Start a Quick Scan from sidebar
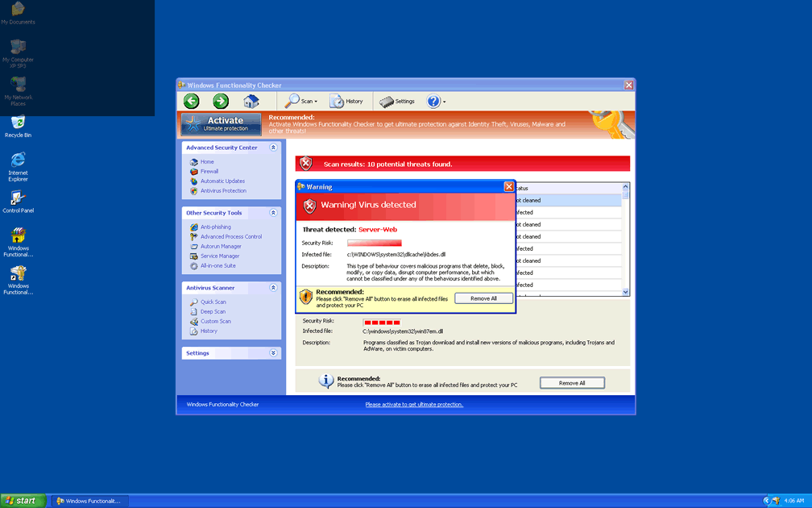Image resolution: width=812 pixels, height=508 pixels. point(213,302)
